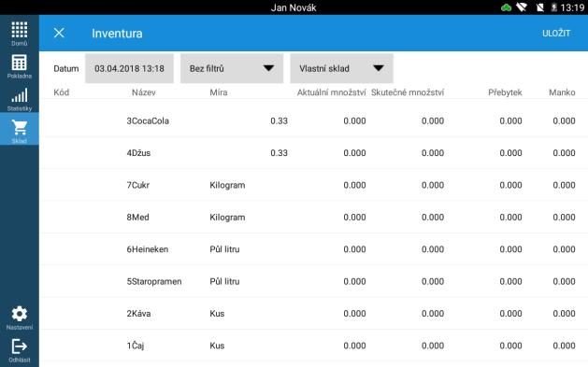The width and height of the screenshot is (588, 367).
Task: Click the Odhlásit logout icon
Action: [x=19, y=346]
